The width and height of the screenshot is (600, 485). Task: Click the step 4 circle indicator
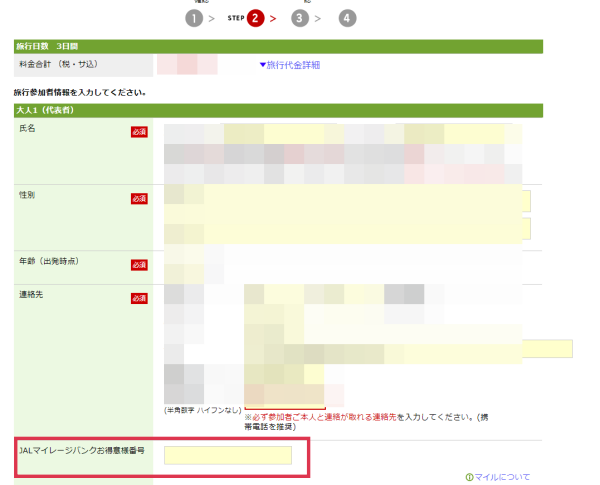tap(346, 18)
